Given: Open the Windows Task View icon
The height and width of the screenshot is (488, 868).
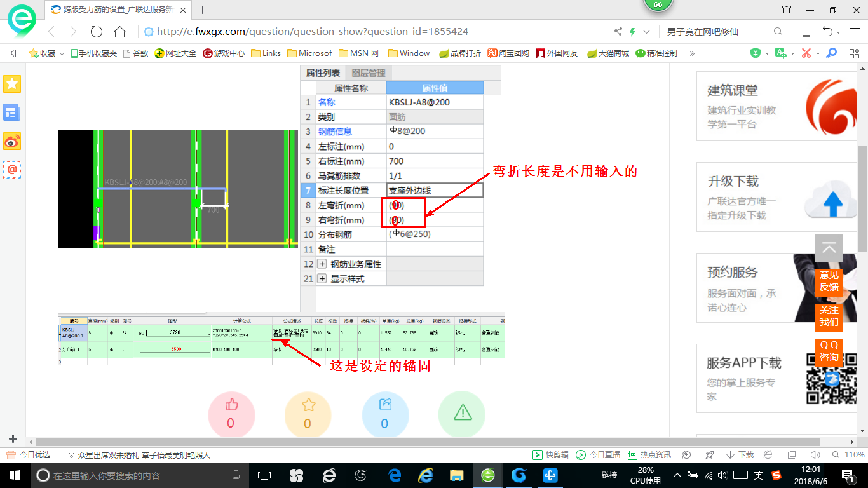Looking at the screenshot, I should coord(264,475).
